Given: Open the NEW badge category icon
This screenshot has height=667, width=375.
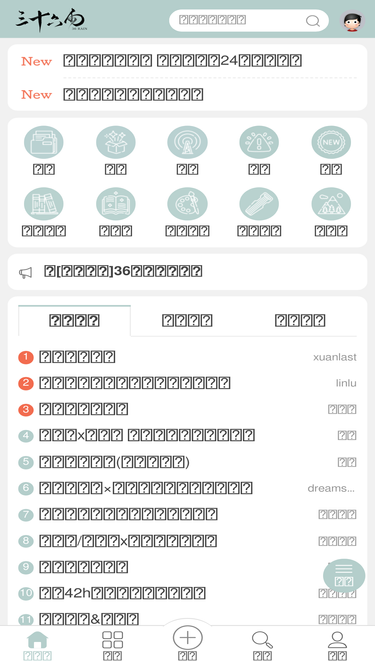Looking at the screenshot, I should point(331,142).
